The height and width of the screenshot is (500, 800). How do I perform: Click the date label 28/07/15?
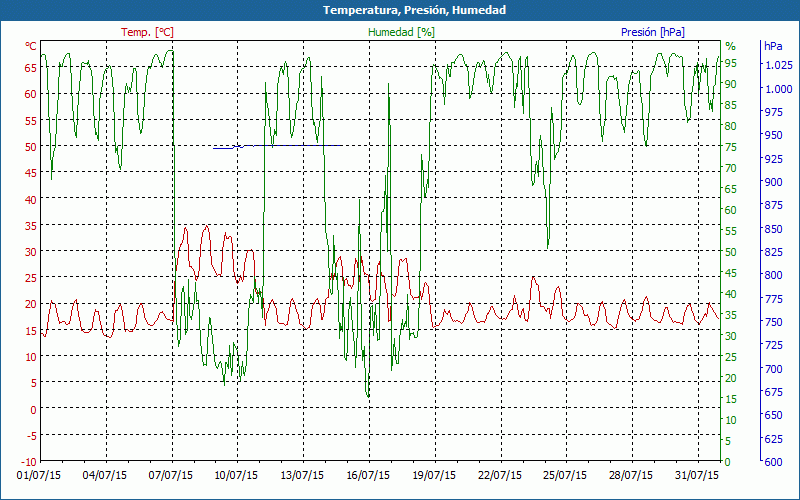pyautogui.click(x=631, y=475)
